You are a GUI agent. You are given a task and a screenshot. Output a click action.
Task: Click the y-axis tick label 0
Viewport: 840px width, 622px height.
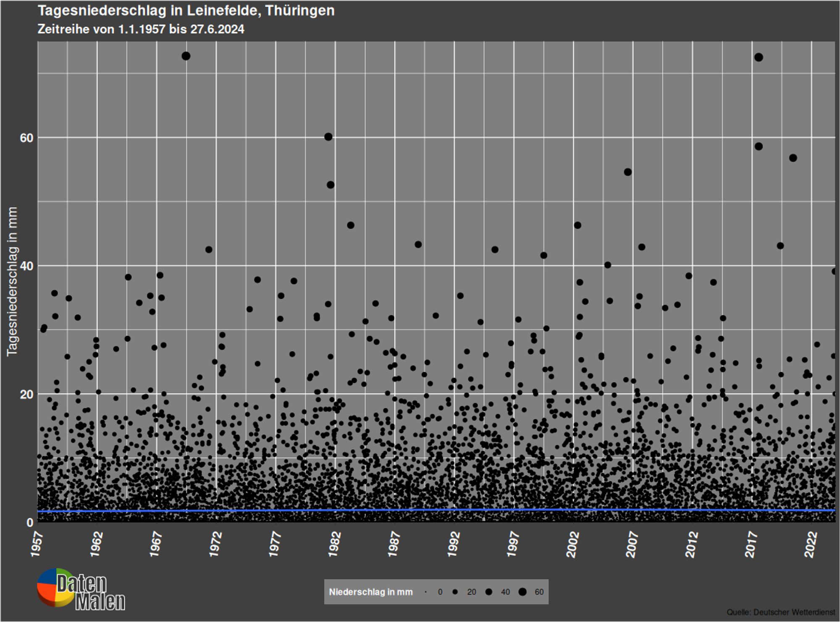coord(30,523)
